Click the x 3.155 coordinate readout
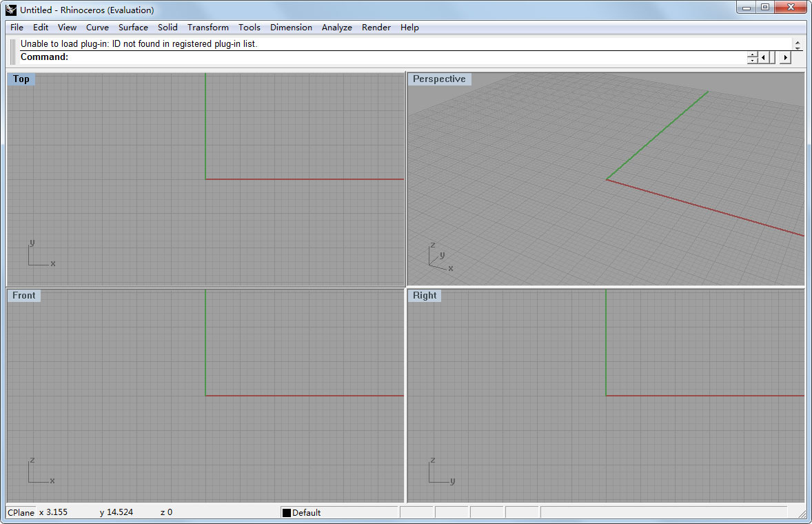This screenshot has width=812, height=524. (x=53, y=512)
